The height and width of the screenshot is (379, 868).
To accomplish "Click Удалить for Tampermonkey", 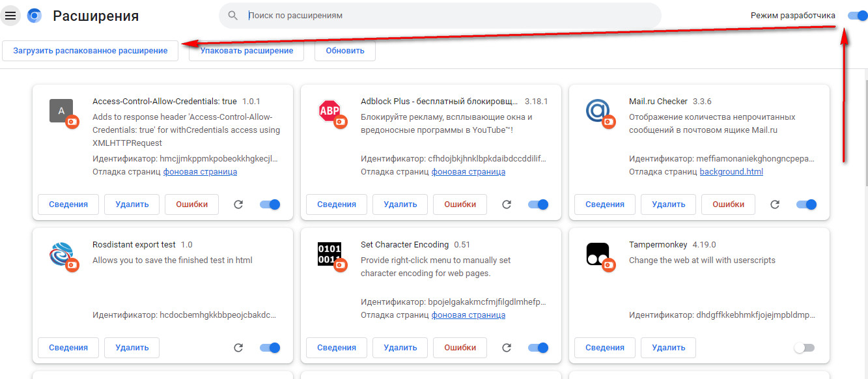I will [669, 348].
